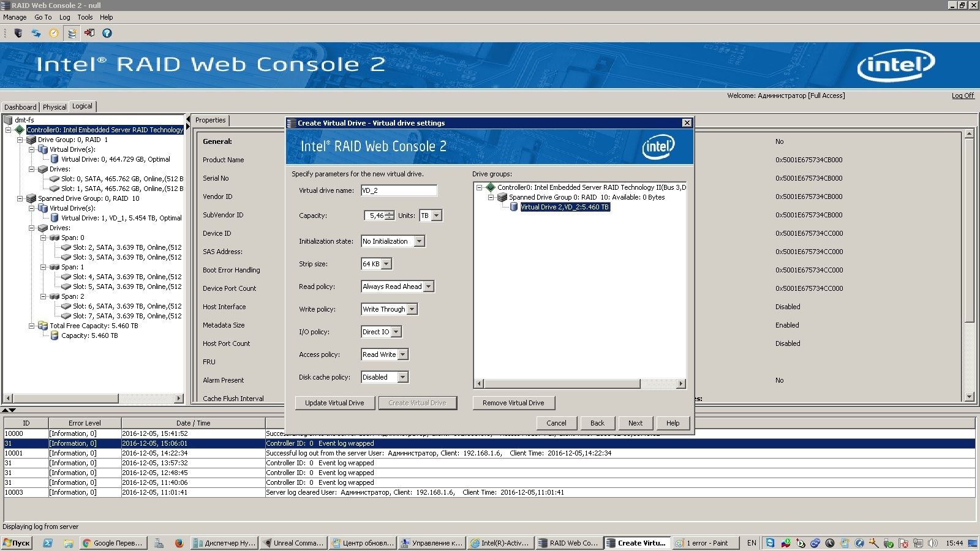Click the blue help toolbar icon
The image size is (980, 551).
pos(107,33)
